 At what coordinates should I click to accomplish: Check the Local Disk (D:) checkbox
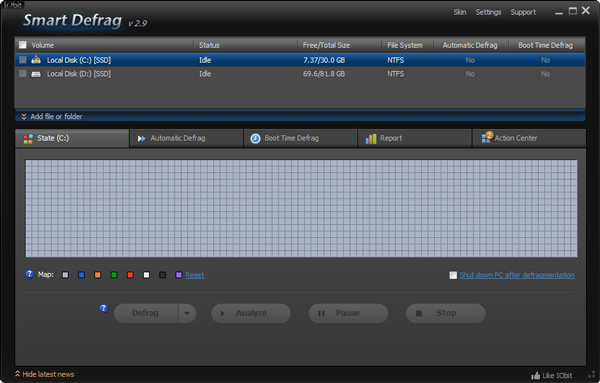coord(23,73)
